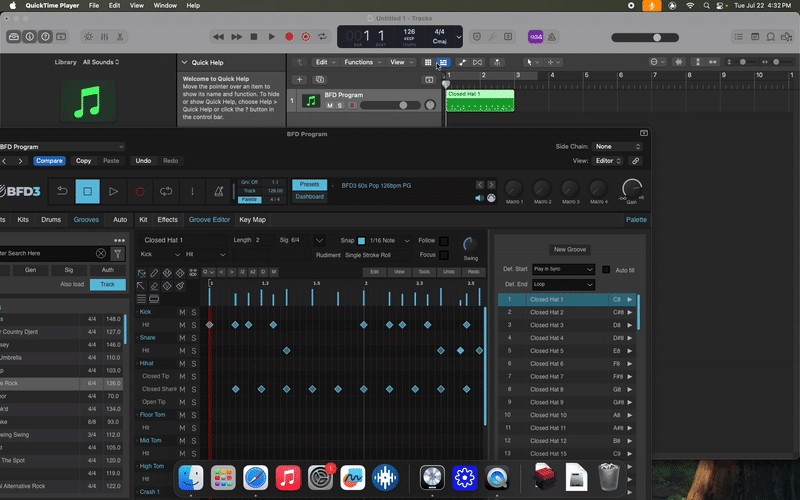The height and width of the screenshot is (500, 800).
Task: Toggle the Snap checkbox in Groove Editor
Action: 361,240
